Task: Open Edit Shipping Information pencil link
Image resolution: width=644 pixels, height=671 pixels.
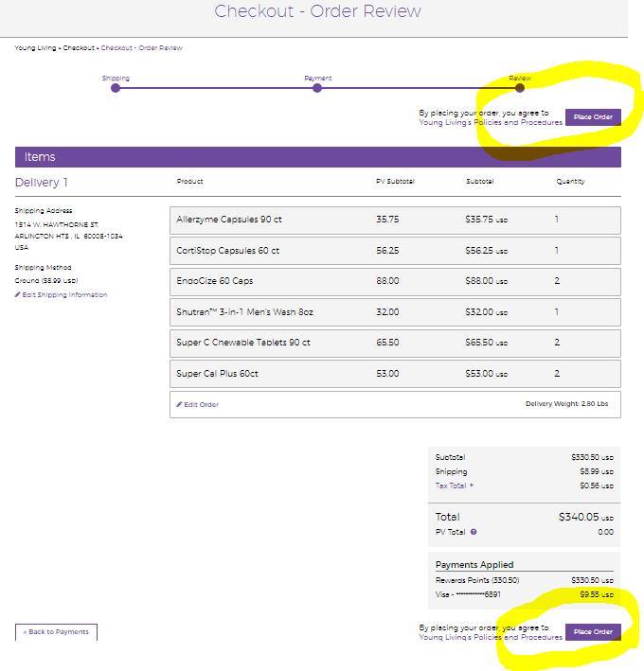Action: pos(62,295)
